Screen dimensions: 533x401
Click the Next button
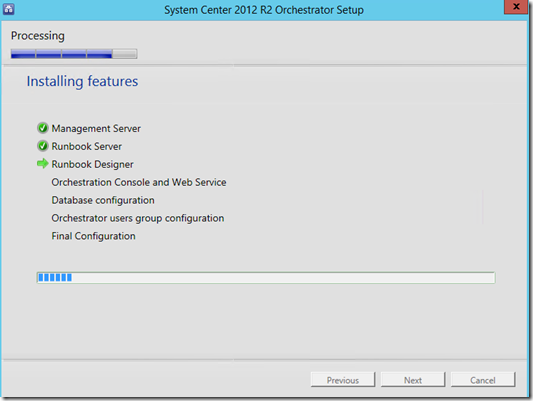[x=413, y=380]
